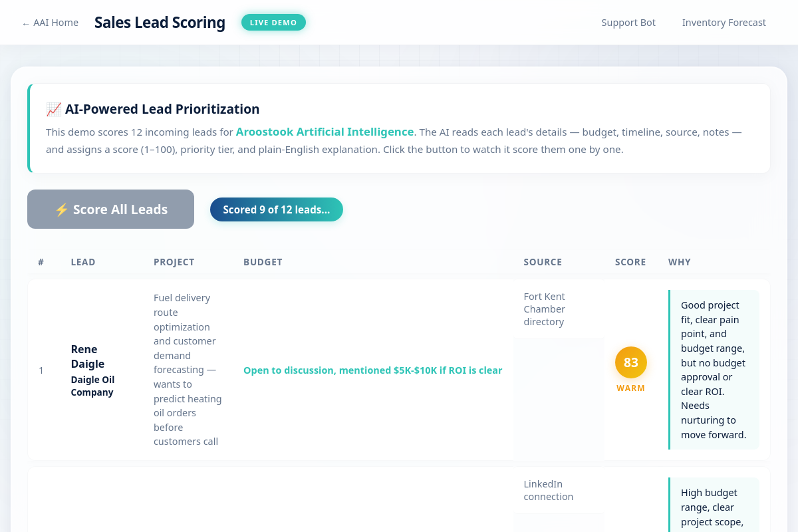Click the fuel delivery route optimization project text
Screen dimensions: 798x532
click(x=188, y=370)
